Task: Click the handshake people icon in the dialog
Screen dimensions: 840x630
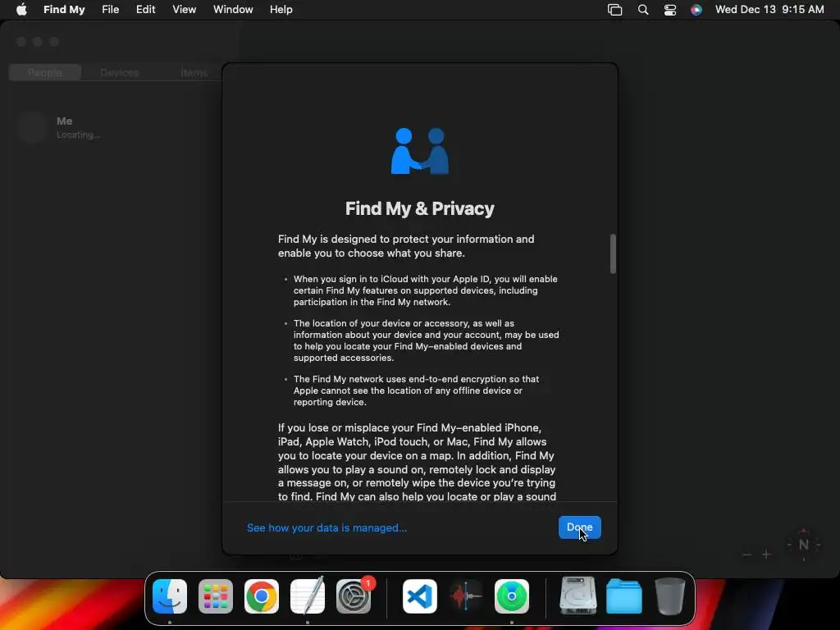Action: [x=420, y=151]
